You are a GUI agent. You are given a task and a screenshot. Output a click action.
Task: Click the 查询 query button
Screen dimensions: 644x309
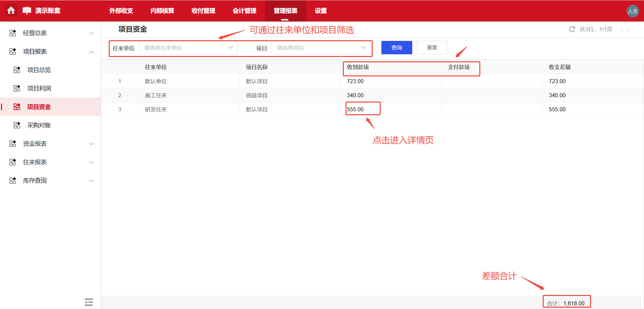click(x=396, y=47)
